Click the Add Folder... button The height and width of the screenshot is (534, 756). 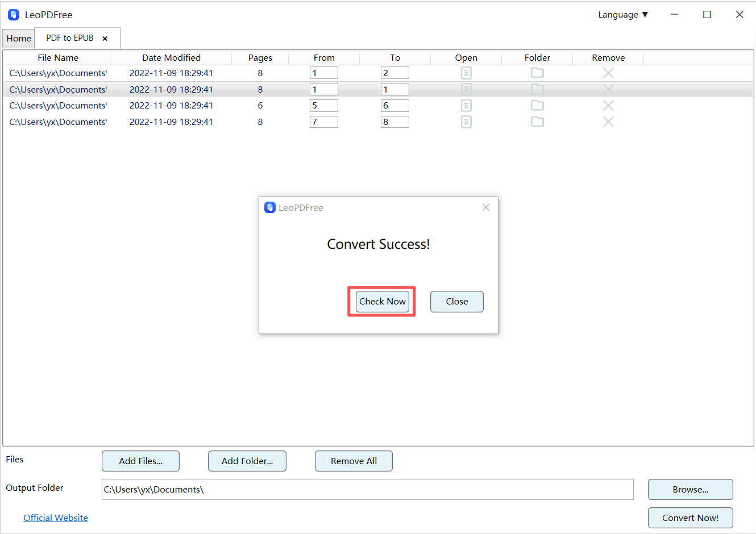point(247,461)
